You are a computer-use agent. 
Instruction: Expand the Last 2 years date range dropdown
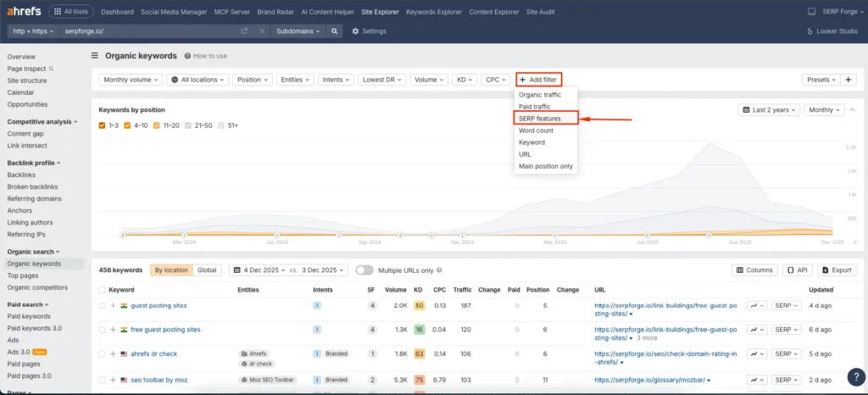[x=768, y=110]
